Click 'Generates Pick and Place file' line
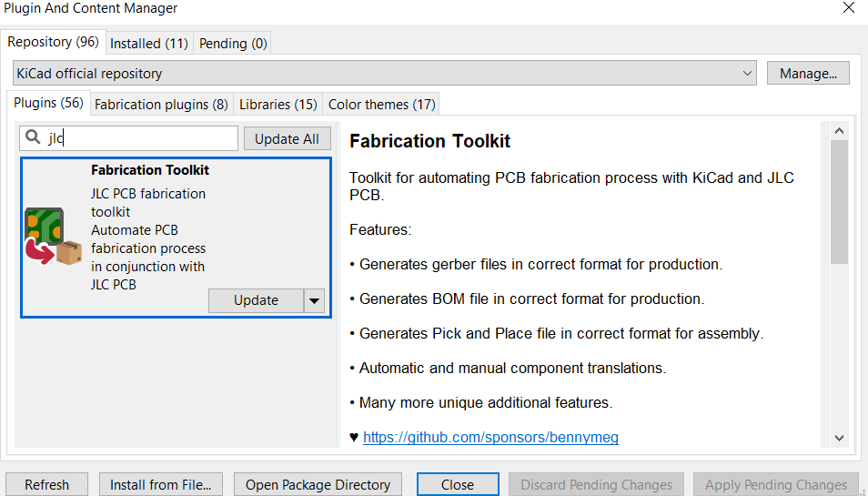The width and height of the screenshot is (868, 496). tap(556, 334)
